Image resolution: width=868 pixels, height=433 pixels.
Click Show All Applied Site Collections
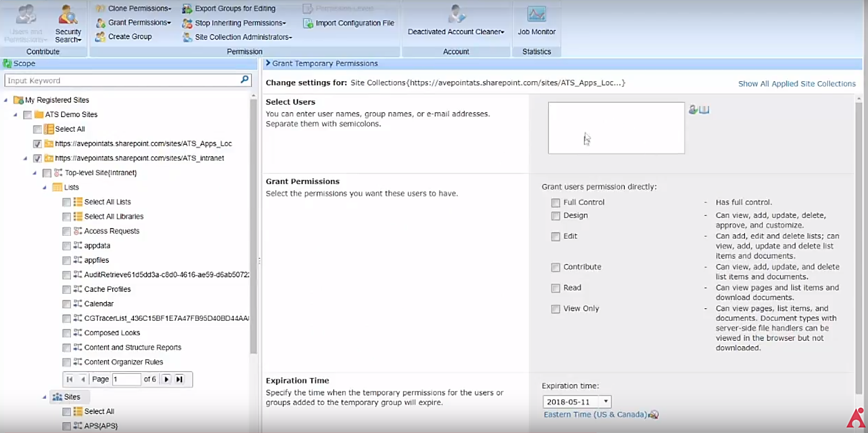tap(797, 83)
